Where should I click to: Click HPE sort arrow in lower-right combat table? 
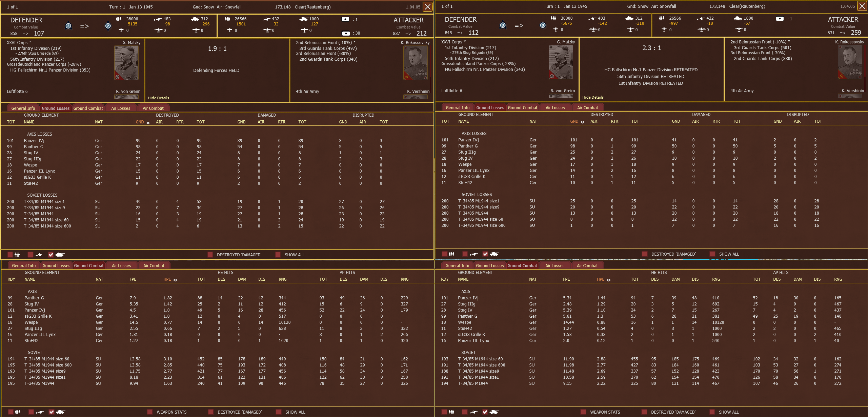click(x=609, y=280)
